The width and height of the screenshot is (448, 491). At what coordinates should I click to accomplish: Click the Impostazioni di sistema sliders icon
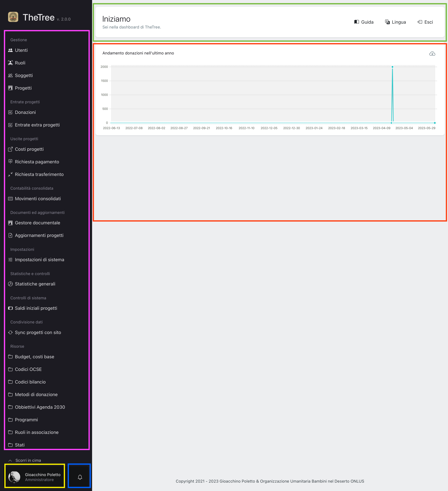point(10,260)
